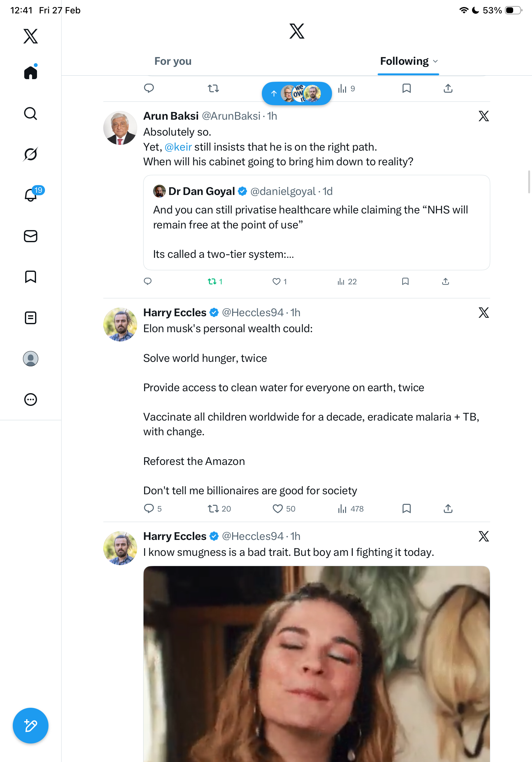The image size is (532, 762).
Task: Open the Grok menu on Harry Eccles' smugness post
Action: pyautogui.click(x=484, y=536)
